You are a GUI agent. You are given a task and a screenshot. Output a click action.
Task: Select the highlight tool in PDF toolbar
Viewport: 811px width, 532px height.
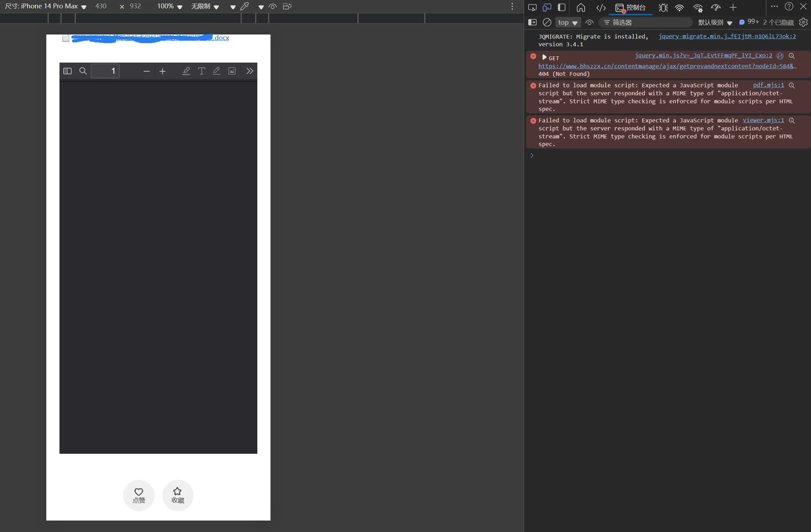[186, 71]
